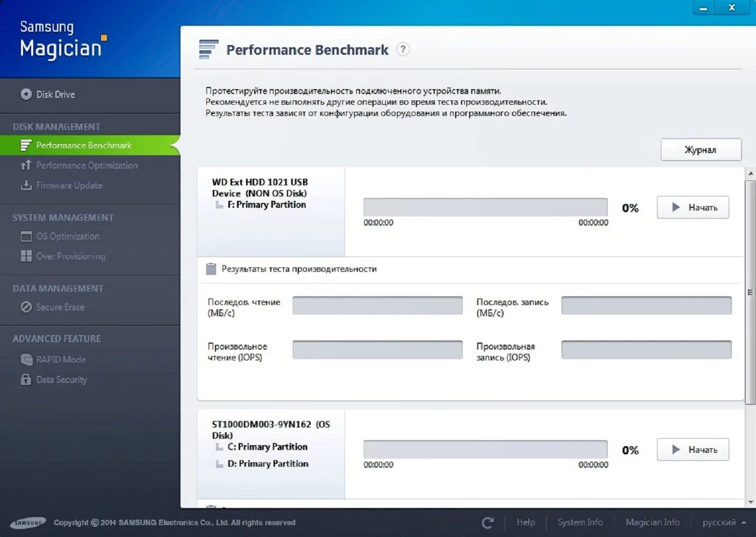Close the Samsung Magician window
The height and width of the screenshot is (537, 756).
[x=731, y=8]
